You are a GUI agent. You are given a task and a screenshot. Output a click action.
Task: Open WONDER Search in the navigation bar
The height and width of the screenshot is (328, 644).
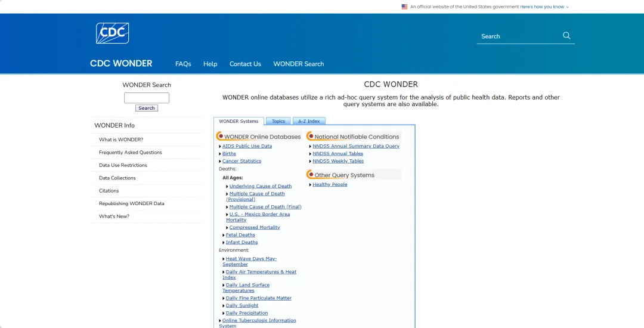coord(299,64)
